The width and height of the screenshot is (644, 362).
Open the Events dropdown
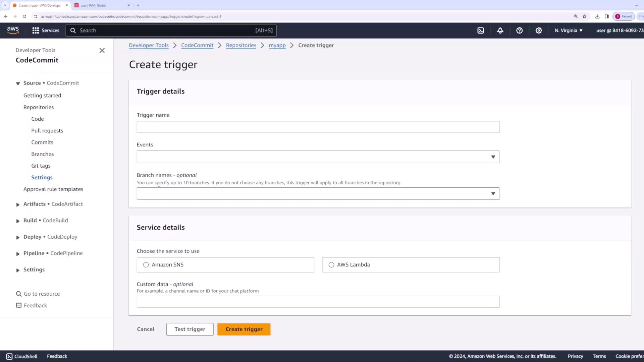[318, 157]
